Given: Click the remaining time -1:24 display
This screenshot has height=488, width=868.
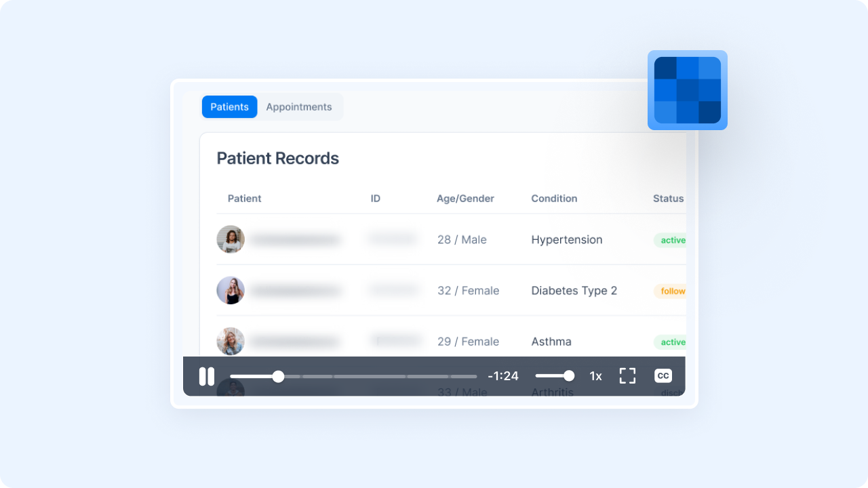Looking at the screenshot, I should tap(503, 376).
